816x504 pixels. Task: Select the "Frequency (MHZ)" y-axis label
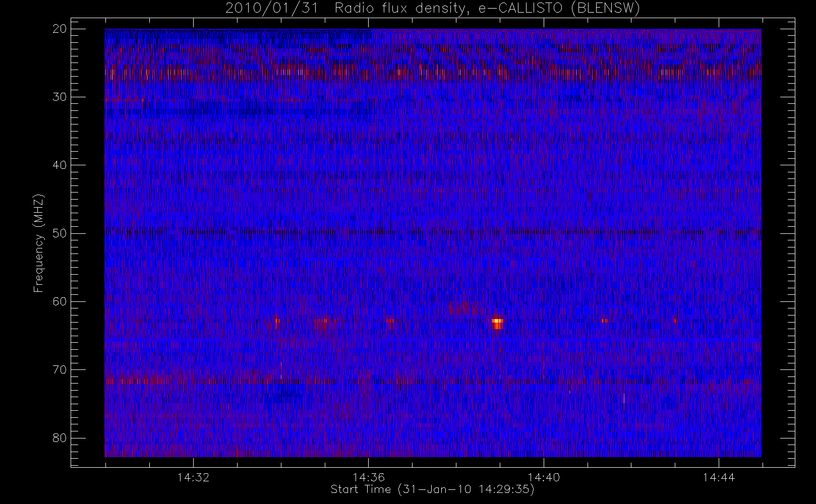[x=39, y=243]
